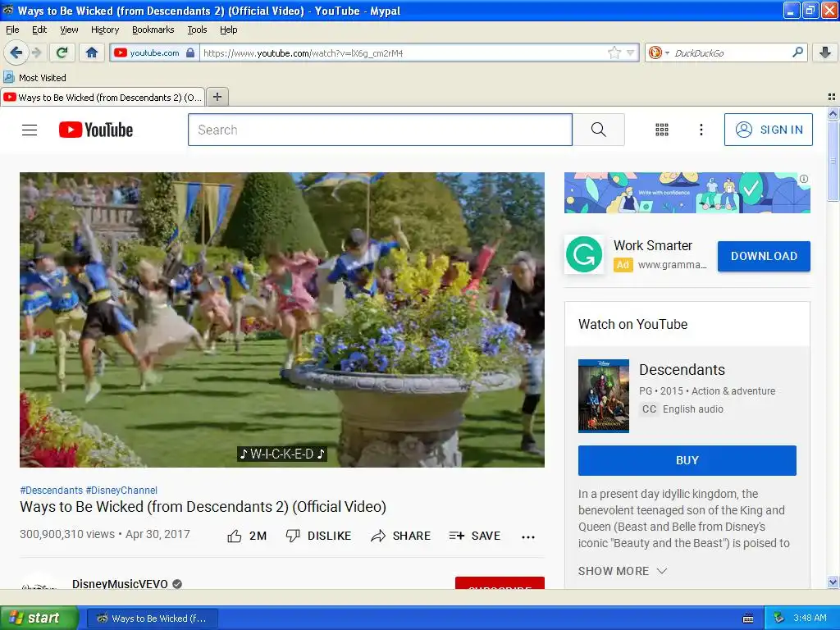840x630 pixels.
Task: Open the File menu
Action: click(12, 30)
